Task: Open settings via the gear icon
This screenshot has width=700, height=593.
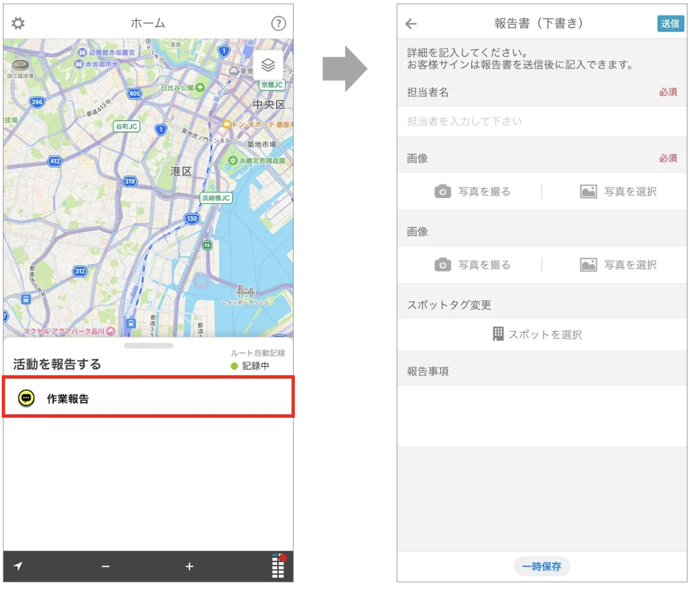Action: tap(18, 23)
